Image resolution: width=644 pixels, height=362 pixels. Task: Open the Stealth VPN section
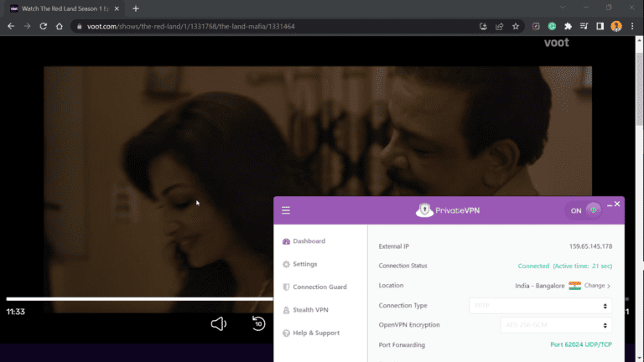click(x=310, y=310)
